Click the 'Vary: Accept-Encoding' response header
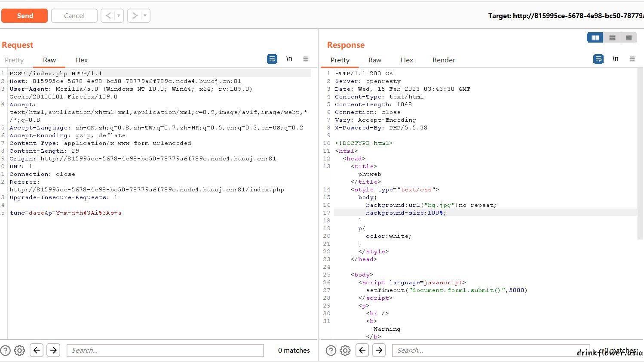The height and width of the screenshot is (363, 644). [x=375, y=120]
